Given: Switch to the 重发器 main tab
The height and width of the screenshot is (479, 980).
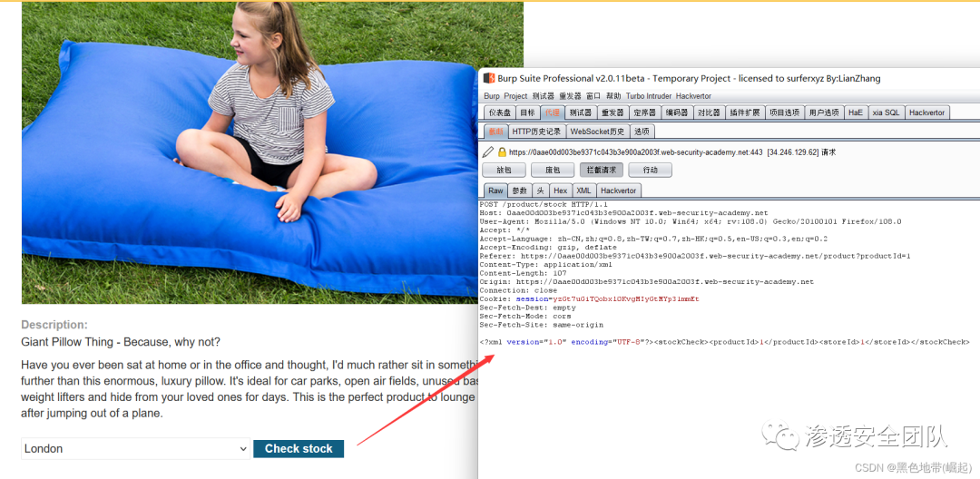Looking at the screenshot, I should click(x=612, y=112).
